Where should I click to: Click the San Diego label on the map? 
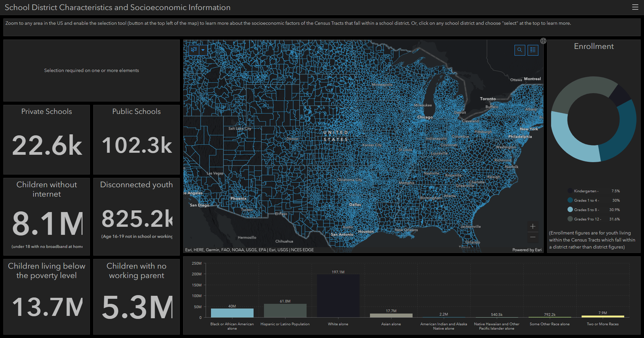click(200, 205)
